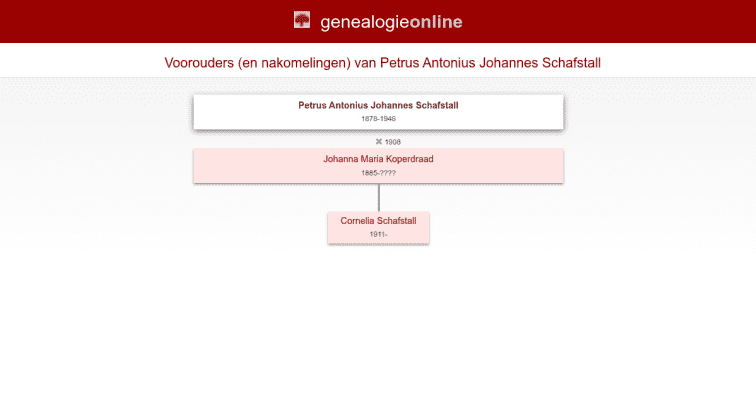Screen dimensions: 756x400
Task: Select the pink Johanna Maria Koperdraad card
Action: click(x=250, y=166)
